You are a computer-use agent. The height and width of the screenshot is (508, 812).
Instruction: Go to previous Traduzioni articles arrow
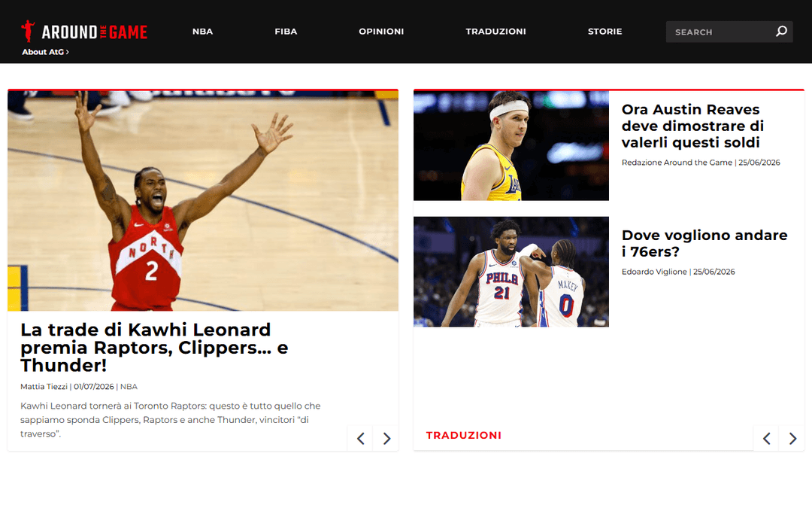coord(766,439)
